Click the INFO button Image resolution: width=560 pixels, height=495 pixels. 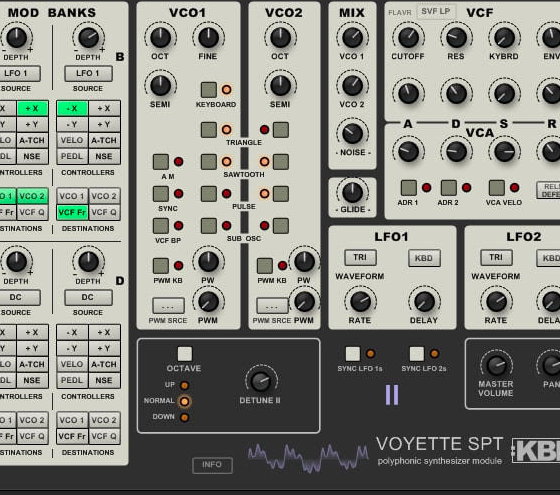(212, 465)
